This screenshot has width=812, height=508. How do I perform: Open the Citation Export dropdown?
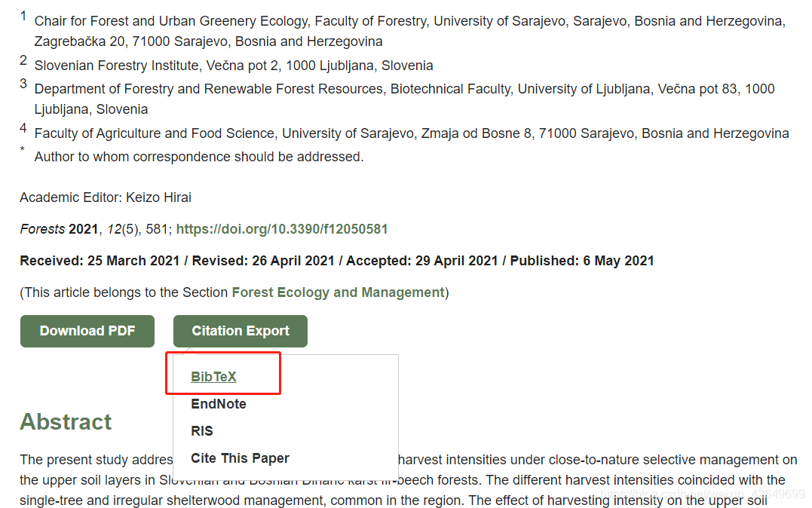(241, 331)
